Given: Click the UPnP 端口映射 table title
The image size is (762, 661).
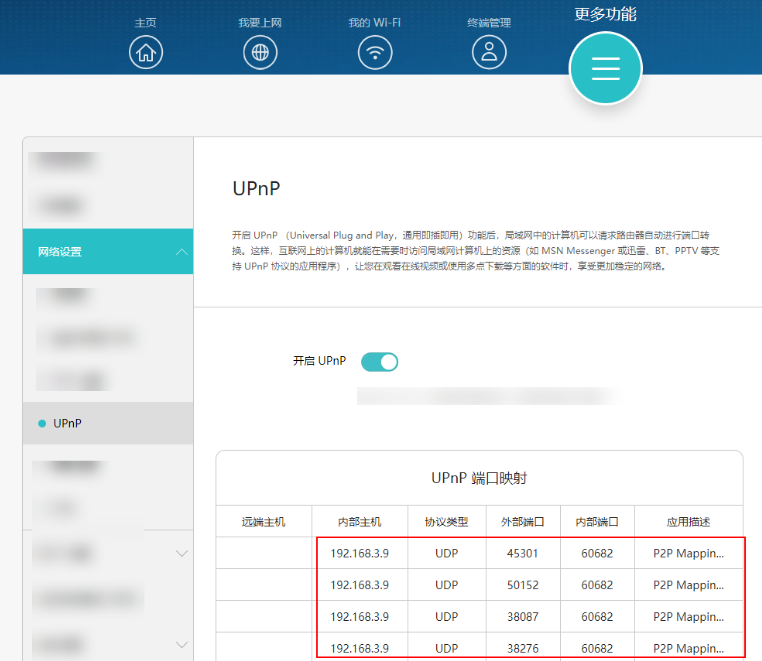Looking at the screenshot, I should click(479, 478).
